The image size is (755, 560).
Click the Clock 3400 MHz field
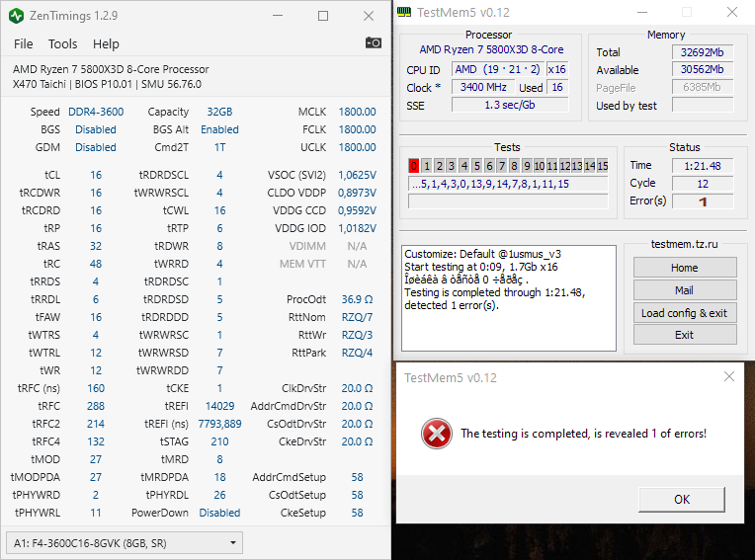coord(483,87)
